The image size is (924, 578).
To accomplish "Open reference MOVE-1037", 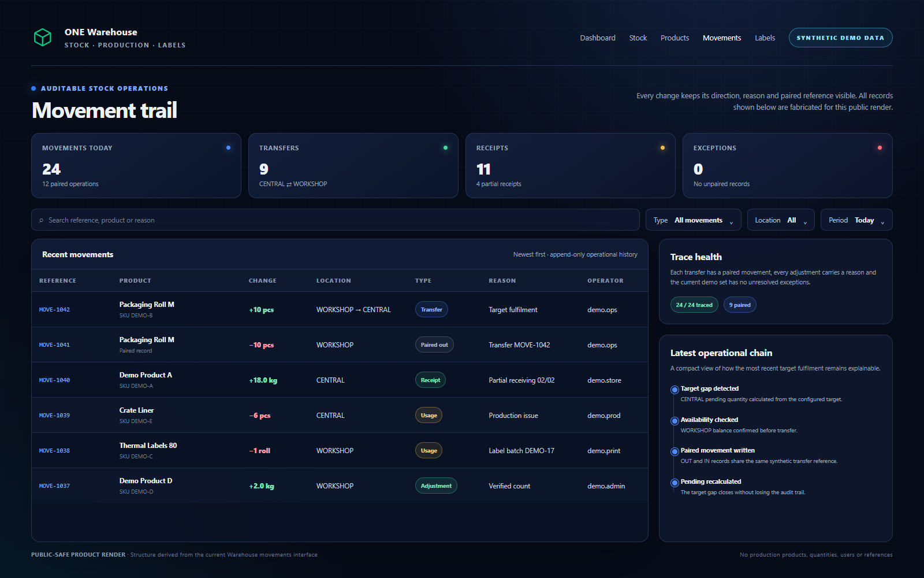I will tap(54, 486).
